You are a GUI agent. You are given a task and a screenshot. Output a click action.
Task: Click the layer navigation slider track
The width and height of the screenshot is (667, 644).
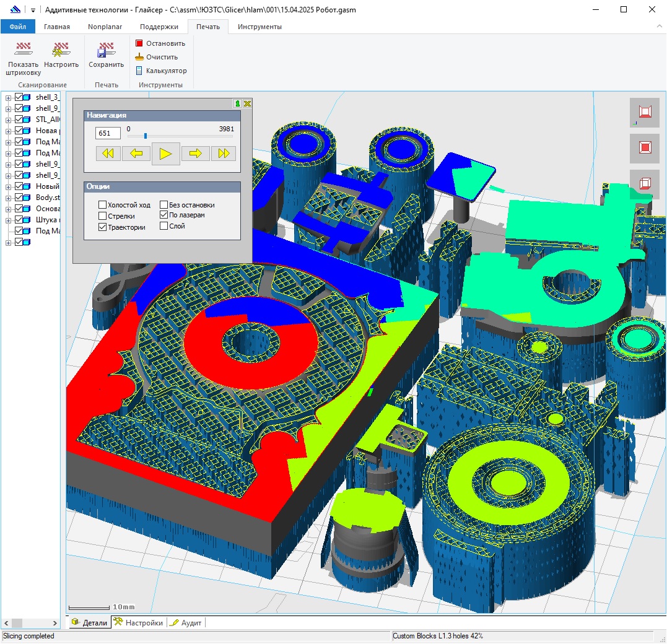pos(180,136)
